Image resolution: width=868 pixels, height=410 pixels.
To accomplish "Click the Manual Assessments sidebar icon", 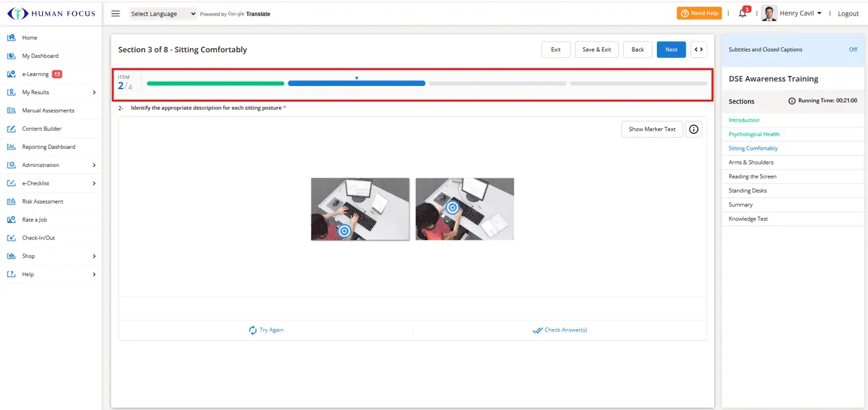I will point(11,110).
